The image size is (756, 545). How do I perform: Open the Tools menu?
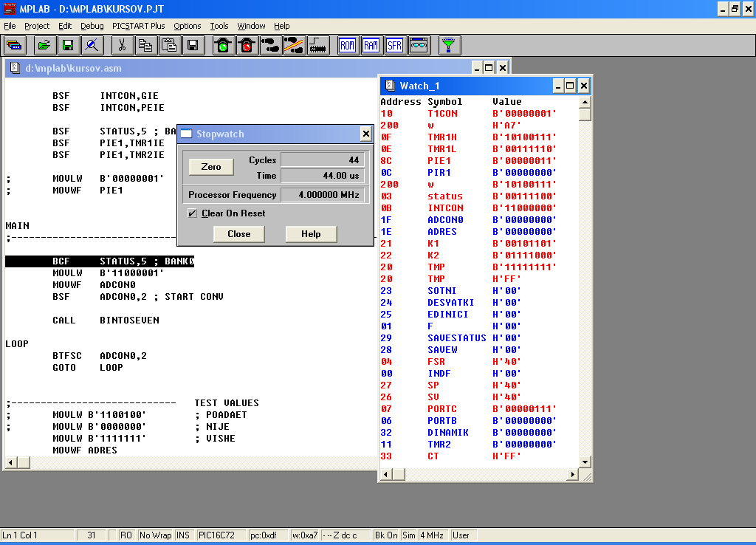click(219, 26)
